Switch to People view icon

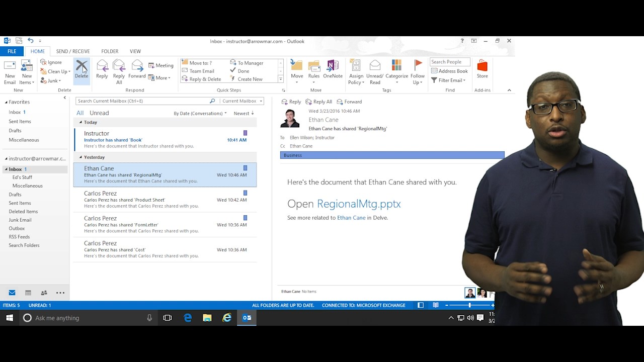tap(44, 293)
